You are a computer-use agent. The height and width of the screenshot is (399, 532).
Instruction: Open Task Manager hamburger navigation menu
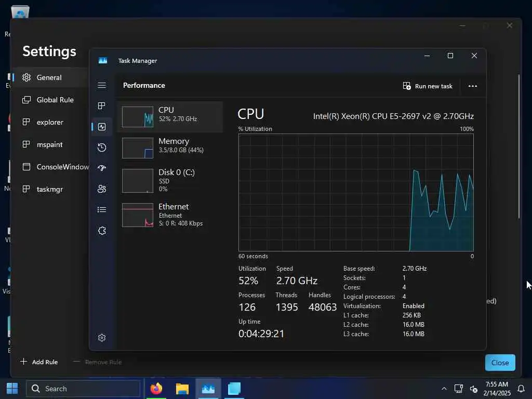coord(102,85)
